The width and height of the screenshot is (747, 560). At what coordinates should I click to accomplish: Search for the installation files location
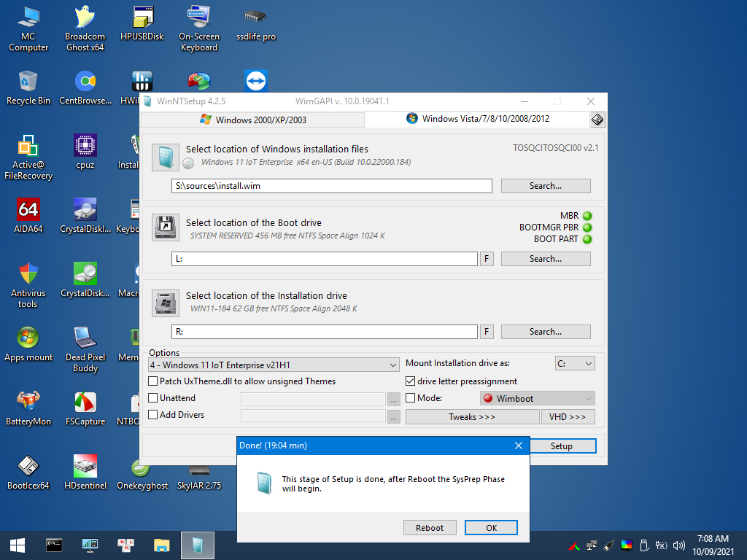(546, 186)
